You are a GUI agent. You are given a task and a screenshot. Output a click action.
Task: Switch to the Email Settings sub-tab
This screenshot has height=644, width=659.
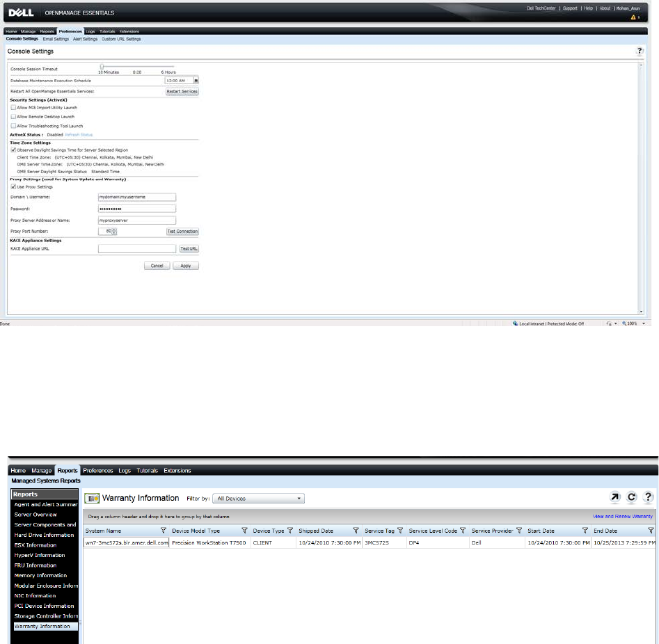[x=56, y=39]
